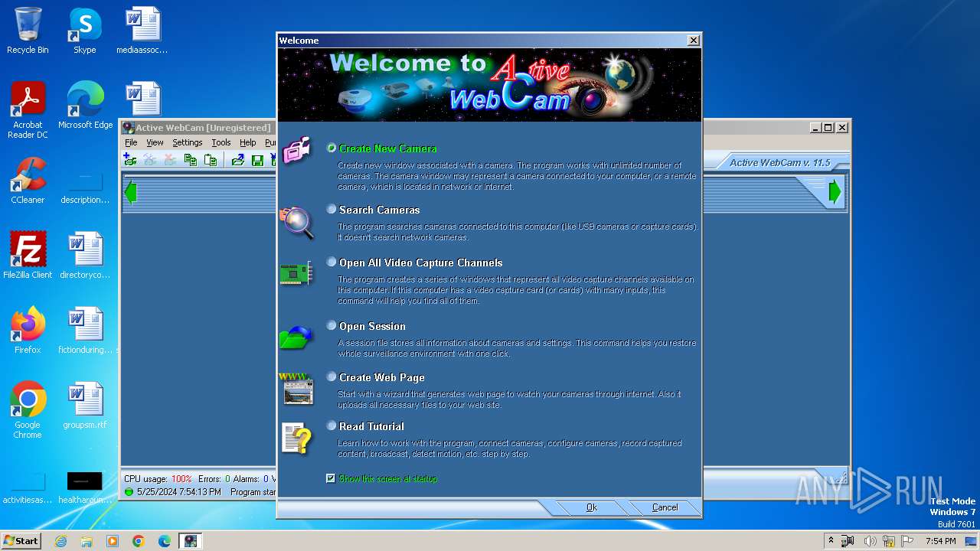Minimize the Active WebCam main window

[815, 128]
